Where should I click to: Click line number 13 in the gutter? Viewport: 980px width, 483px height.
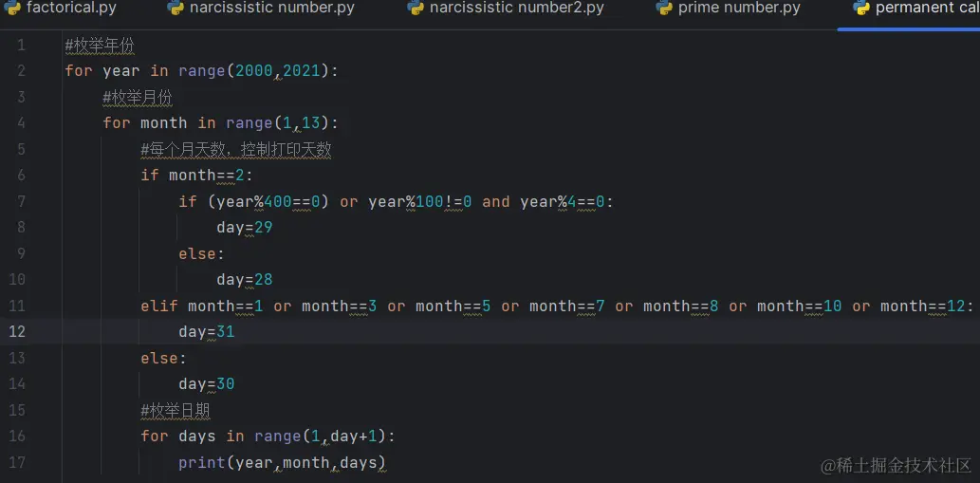click(17, 358)
